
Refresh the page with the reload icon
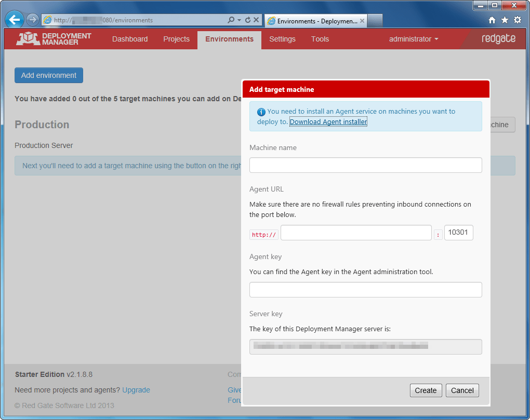tap(248, 20)
